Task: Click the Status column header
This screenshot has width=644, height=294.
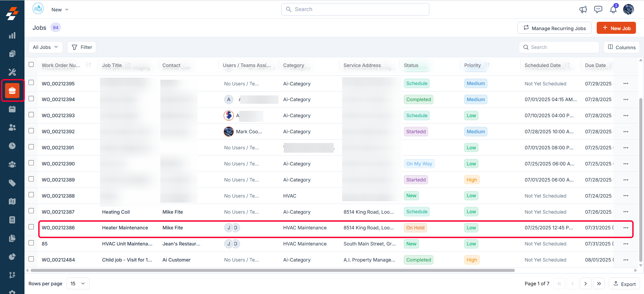Action: click(x=411, y=65)
